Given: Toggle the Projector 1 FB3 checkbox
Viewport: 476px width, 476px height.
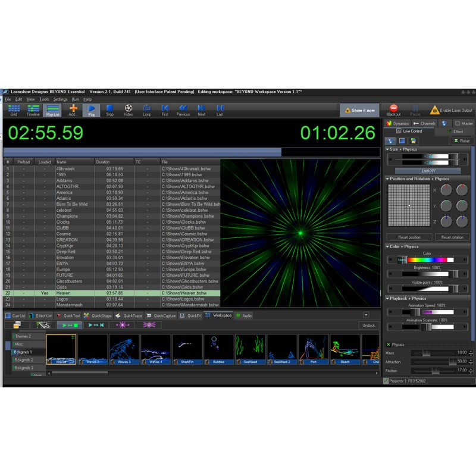Looking at the screenshot, I should click(x=386, y=381).
